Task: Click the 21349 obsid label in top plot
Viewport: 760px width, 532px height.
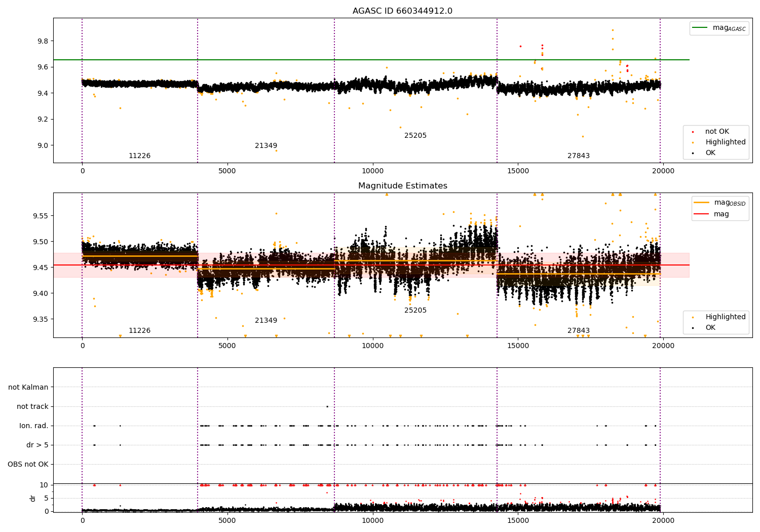Action: coord(266,146)
